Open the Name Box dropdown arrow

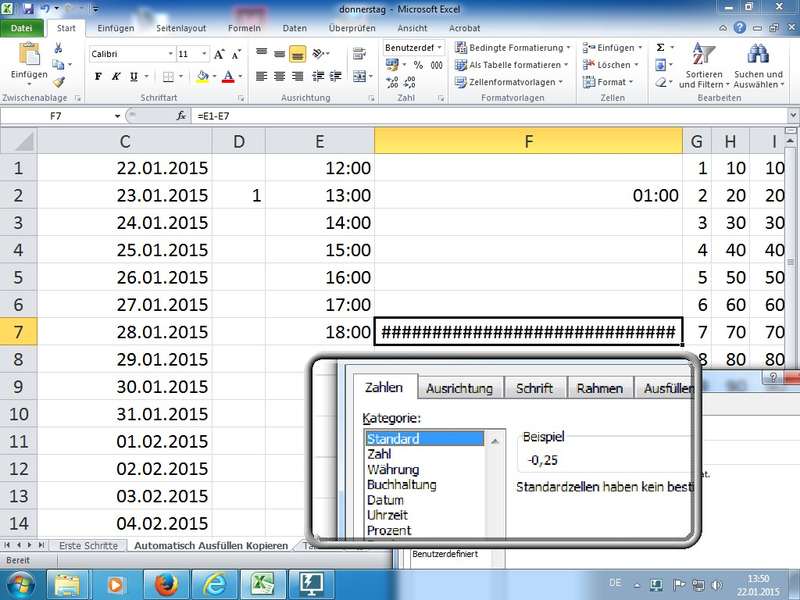[117, 116]
